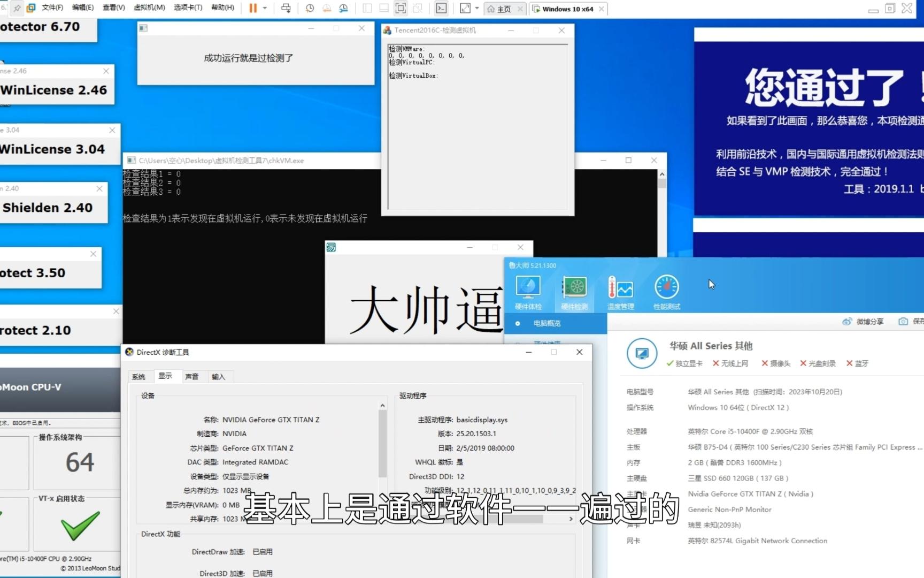Close the Shielden 2.40 window

pos(99,188)
